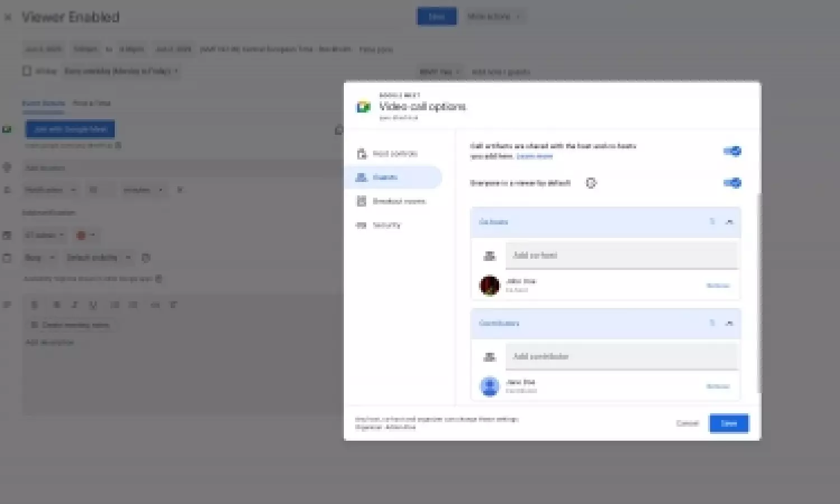Click the Google Meet logo in dialog header
This screenshot has width=840, height=504.
(363, 106)
